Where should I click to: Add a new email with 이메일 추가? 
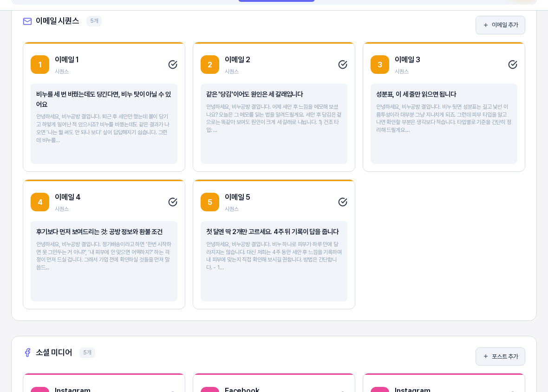pos(500,25)
